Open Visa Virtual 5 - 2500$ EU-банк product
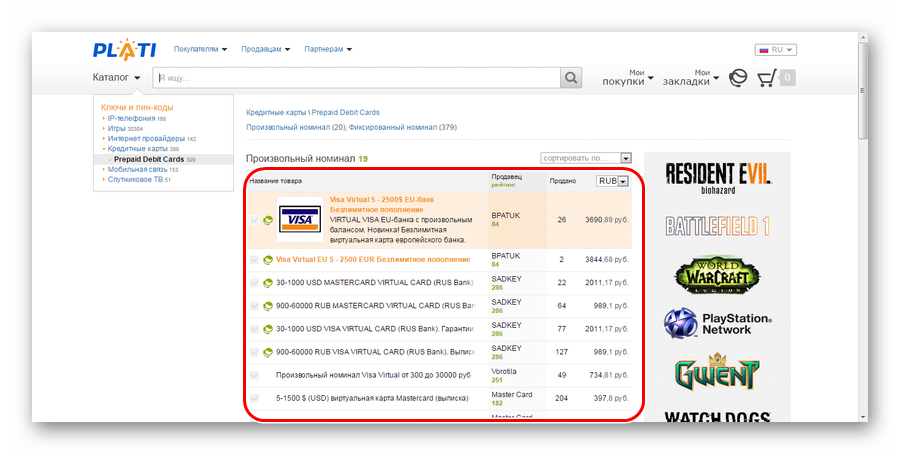900x454 pixels. click(382, 204)
